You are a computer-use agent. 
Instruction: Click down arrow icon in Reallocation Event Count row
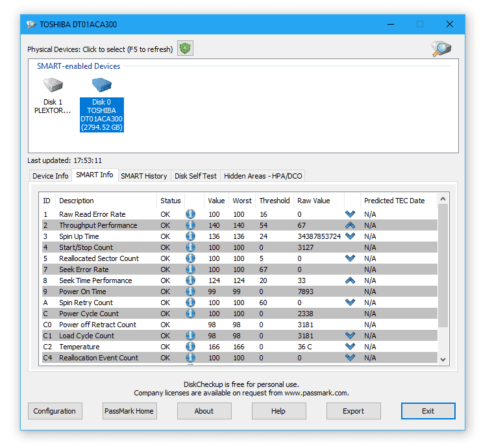350,357
